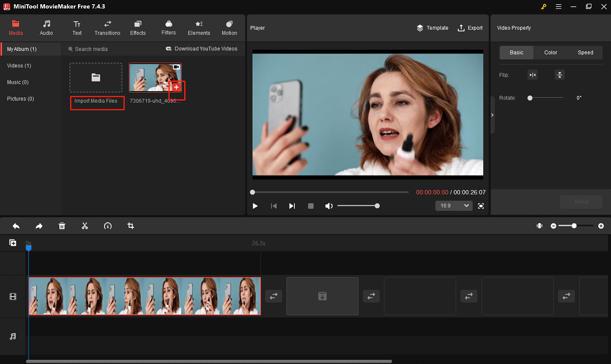Add a new track to timeline
The width and height of the screenshot is (611, 364).
click(13, 243)
